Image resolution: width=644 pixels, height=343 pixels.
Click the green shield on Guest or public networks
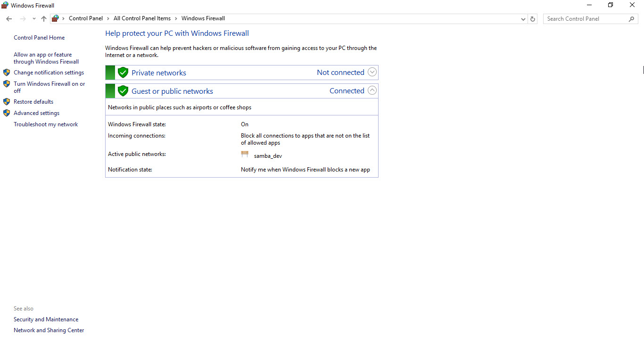123,90
